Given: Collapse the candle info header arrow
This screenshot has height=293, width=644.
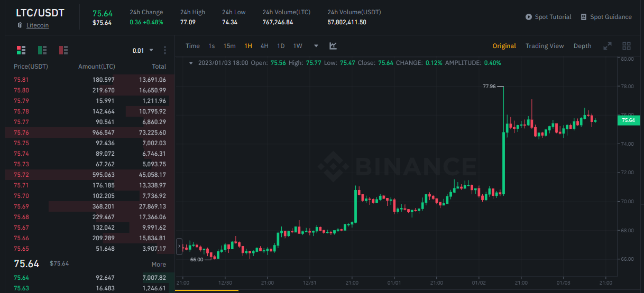Looking at the screenshot, I should pos(191,63).
